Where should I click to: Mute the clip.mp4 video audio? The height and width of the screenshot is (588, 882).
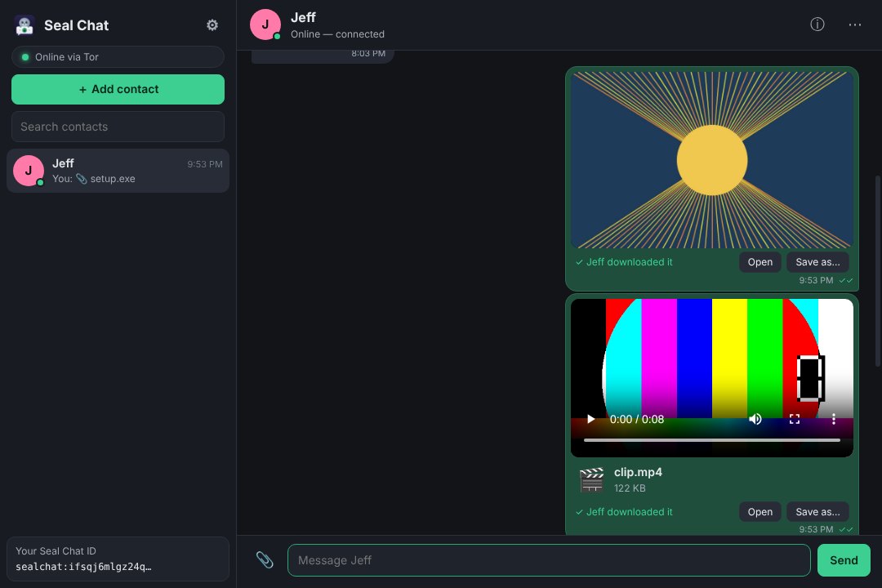pos(755,419)
